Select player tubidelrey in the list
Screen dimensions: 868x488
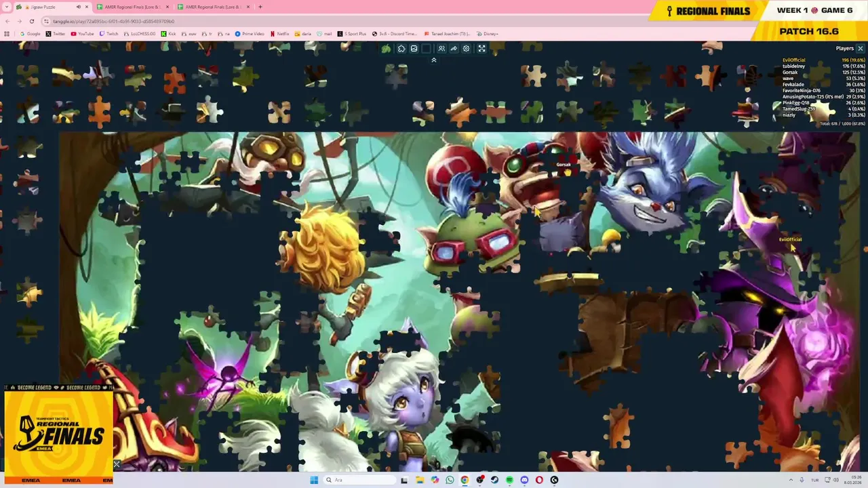pyautogui.click(x=824, y=66)
